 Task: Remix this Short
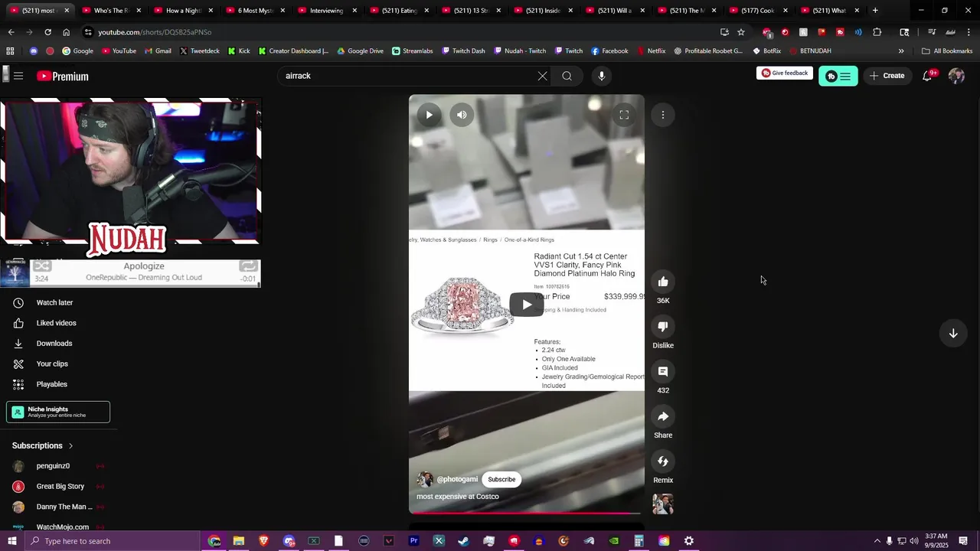663,461
